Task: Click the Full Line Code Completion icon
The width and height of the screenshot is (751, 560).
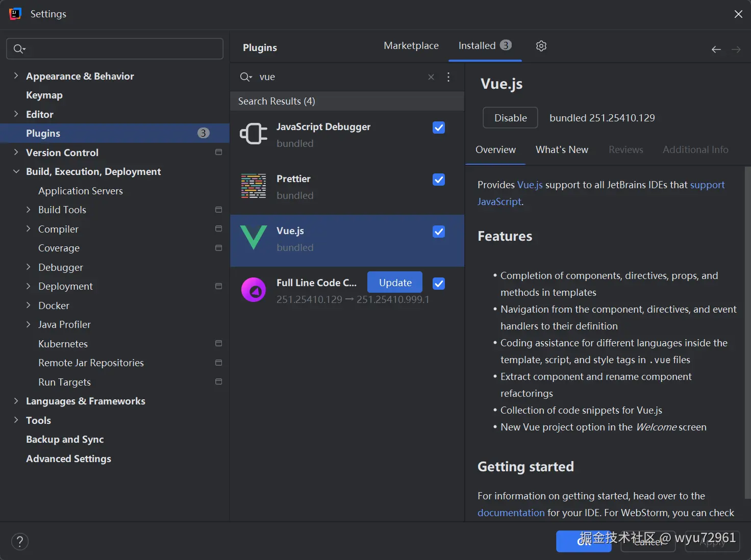Action: 254,290
